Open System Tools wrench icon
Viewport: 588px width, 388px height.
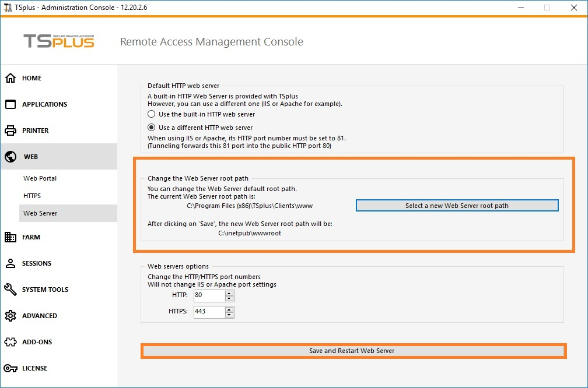10,290
